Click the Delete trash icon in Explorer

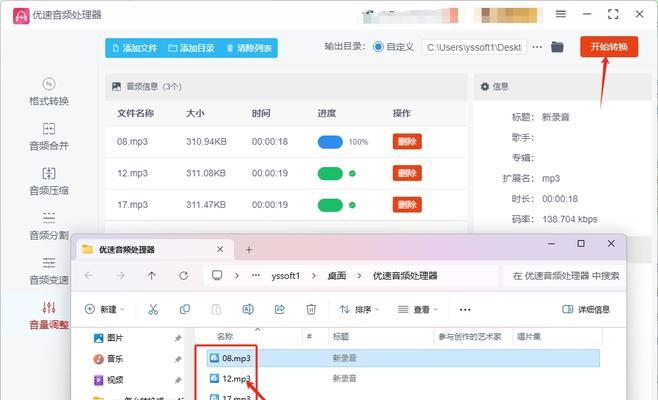click(311, 309)
